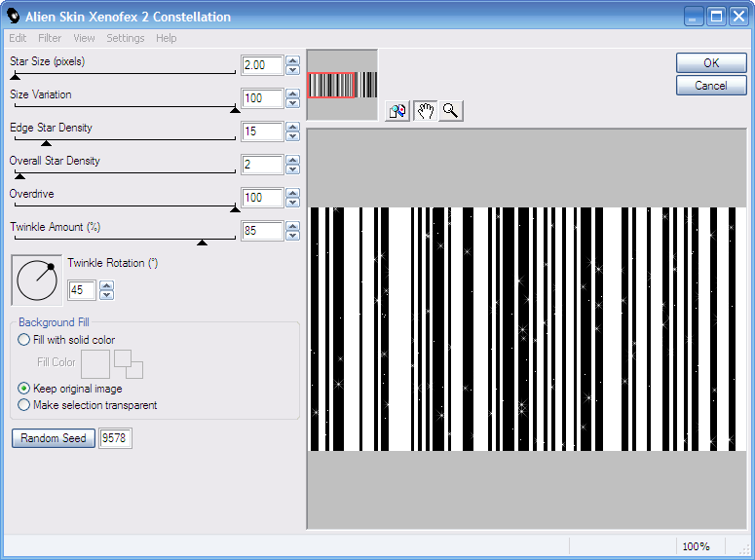Decrease Size Variation with down arrow
The height and width of the screenshot is (560, 755).
coord(293,103)
